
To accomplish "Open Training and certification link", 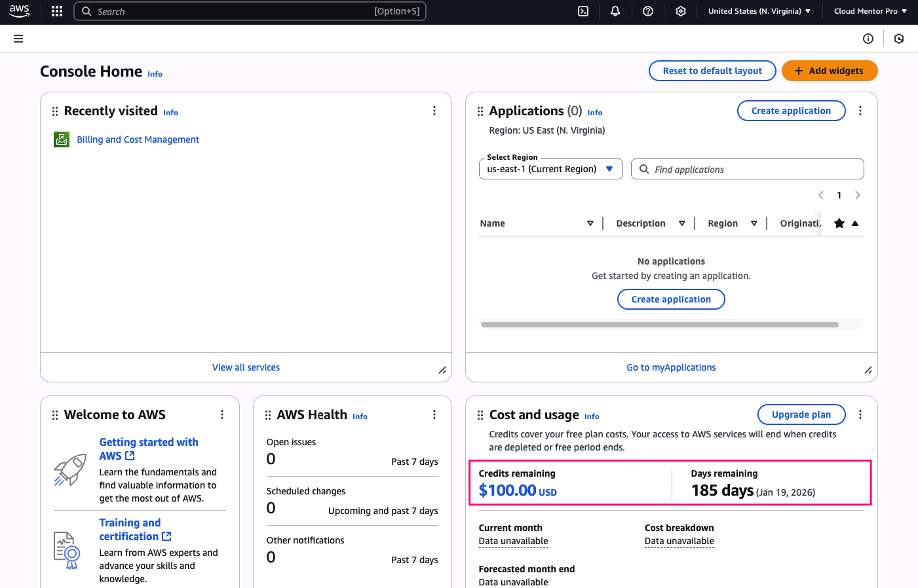I will click(x=135, y=530).
